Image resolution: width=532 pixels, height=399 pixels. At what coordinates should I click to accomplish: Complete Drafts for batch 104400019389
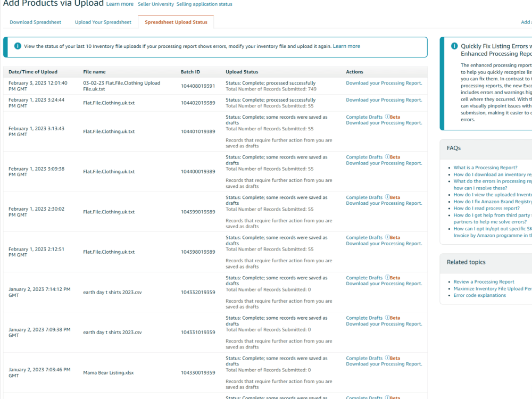[364, 157]
